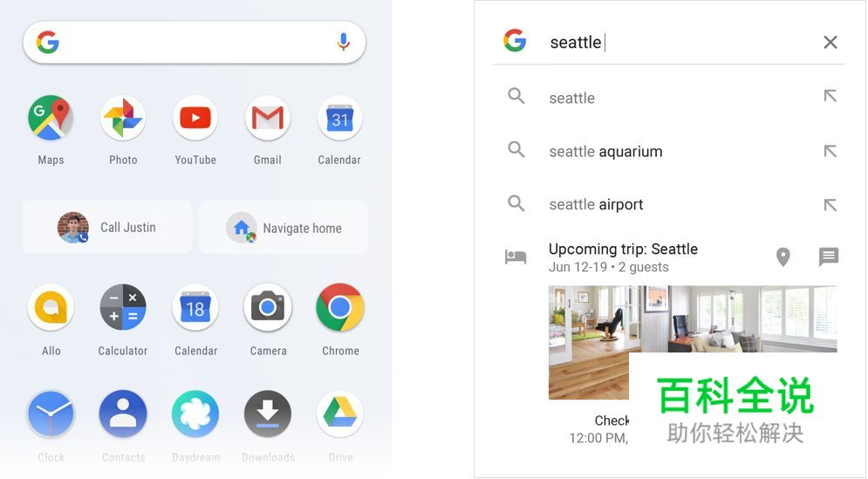Launch the Google Photos app

(123, 118)
